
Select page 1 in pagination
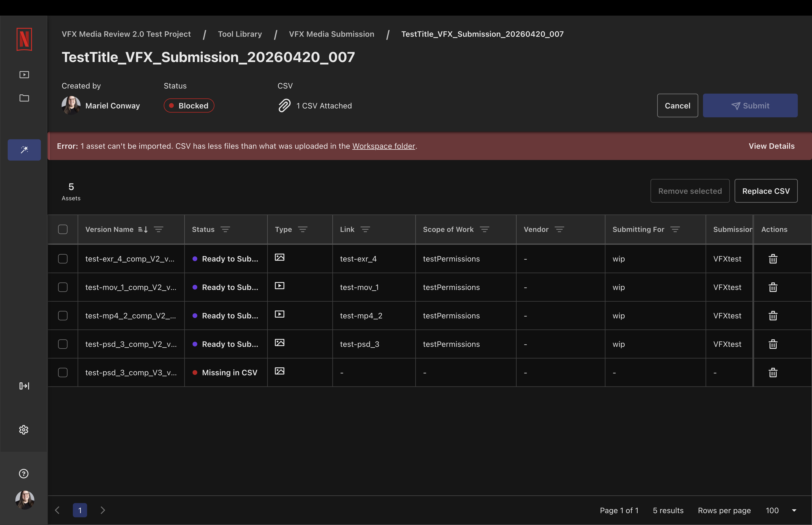pyautogui.click(x=80, y=510)
